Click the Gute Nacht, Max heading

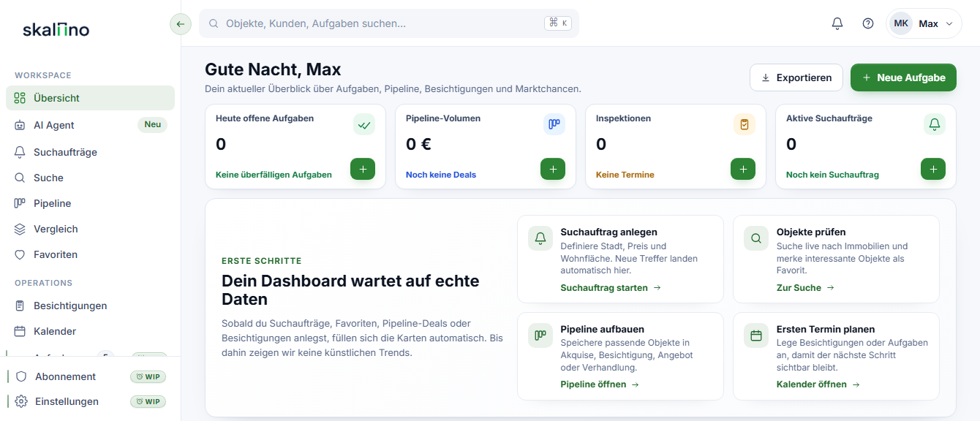[x=273, y=69]
